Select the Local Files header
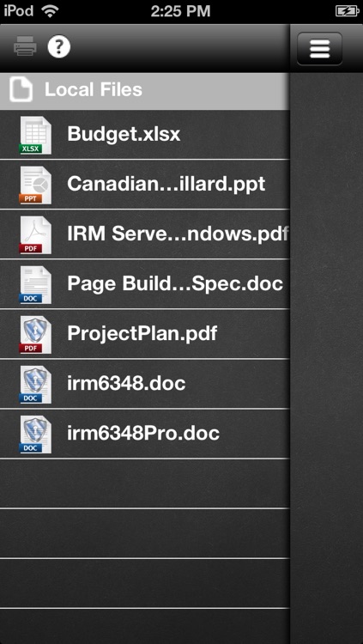 click(144, 91)
